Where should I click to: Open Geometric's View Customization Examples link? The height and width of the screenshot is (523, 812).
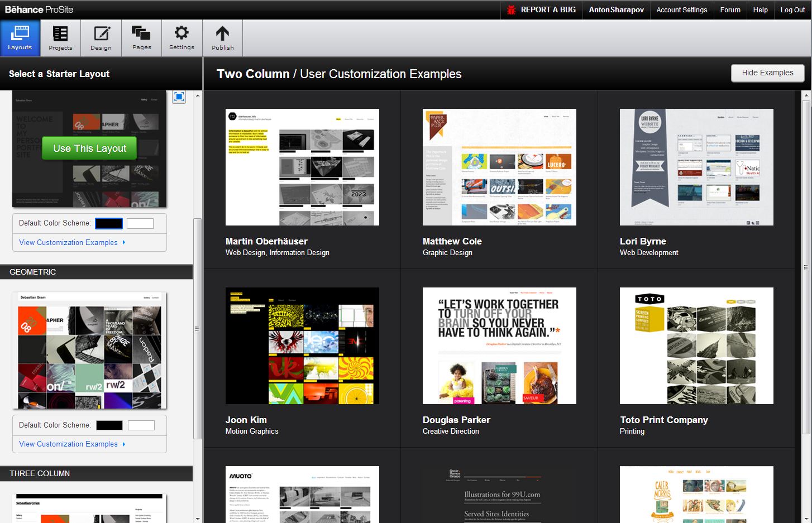tap(72, 444)
